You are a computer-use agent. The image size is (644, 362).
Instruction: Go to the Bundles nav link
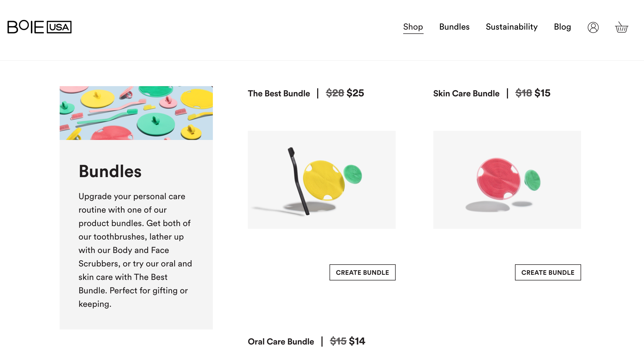(454, 27)
